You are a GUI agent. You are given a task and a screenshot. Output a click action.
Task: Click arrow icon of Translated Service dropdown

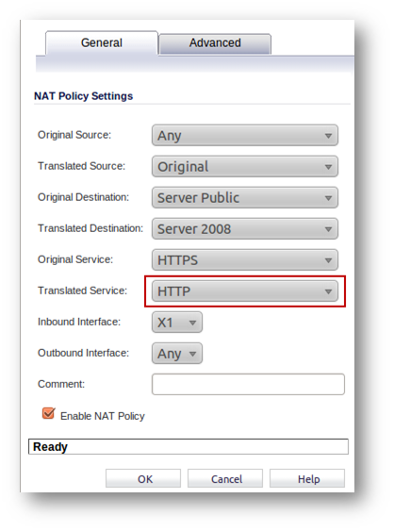[x=328, y=291]
